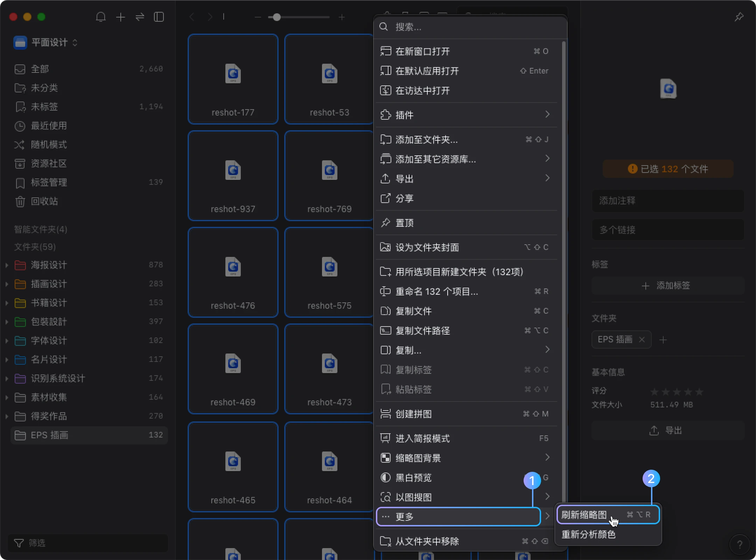Open the 未分类 sidebar item
The height and width of the screenshot is (560, 756).
89,88
